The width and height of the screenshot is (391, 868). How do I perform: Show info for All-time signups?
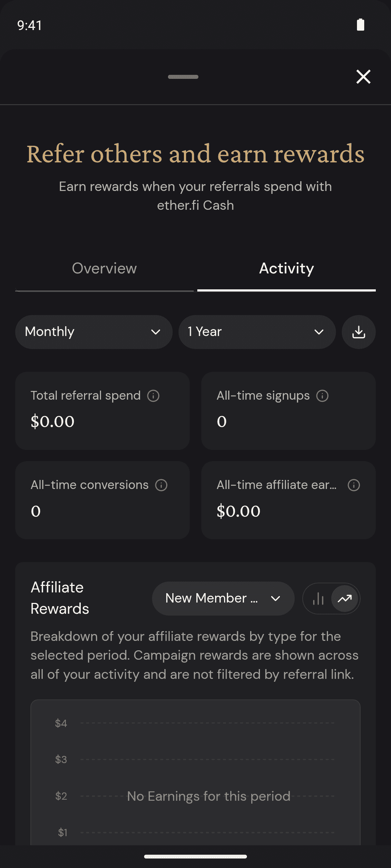(x=322, y=396)
